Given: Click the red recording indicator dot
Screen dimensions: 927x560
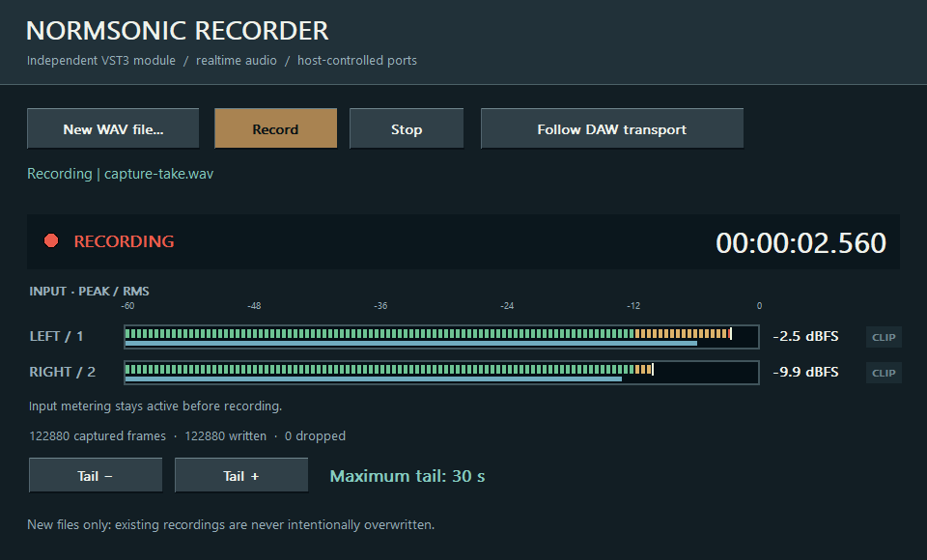Looking at the screenshot, I should coord(51,240).
